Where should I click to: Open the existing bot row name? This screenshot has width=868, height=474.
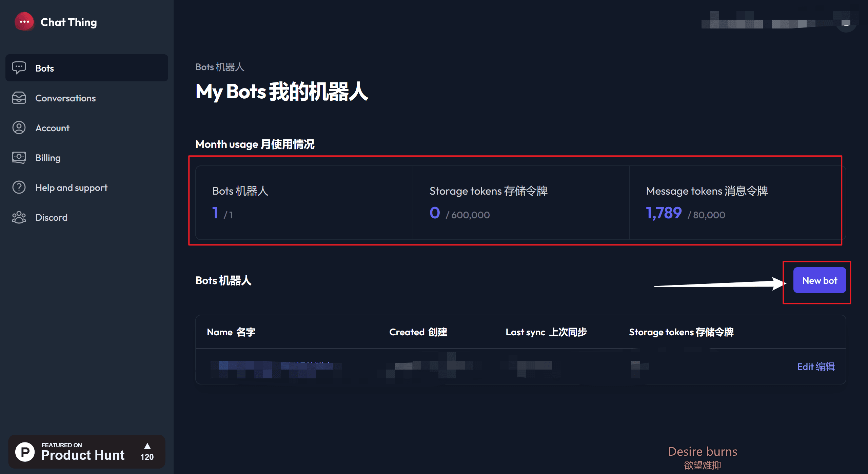(x=276, y=367)
